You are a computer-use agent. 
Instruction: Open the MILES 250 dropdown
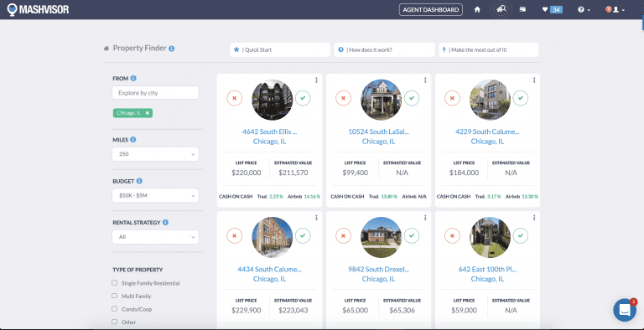click(x=155, y=154)
